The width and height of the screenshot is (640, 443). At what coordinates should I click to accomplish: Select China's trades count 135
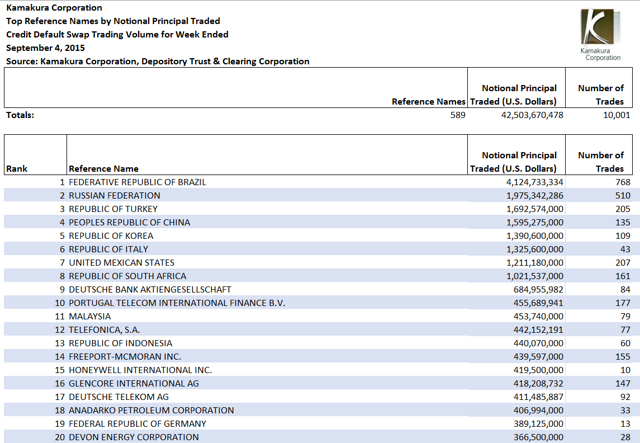(623, 223)
